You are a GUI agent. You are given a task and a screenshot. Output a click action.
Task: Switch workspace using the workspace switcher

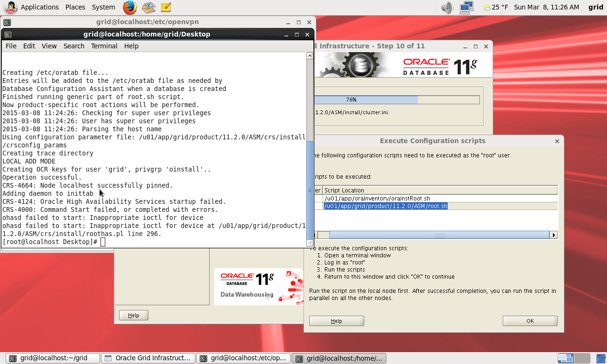(573, 358)
